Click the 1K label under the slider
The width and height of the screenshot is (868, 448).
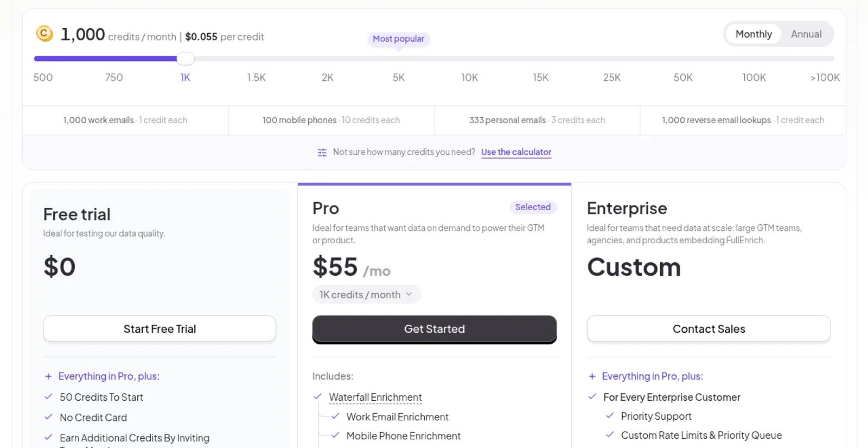click(x=186, y=78)
